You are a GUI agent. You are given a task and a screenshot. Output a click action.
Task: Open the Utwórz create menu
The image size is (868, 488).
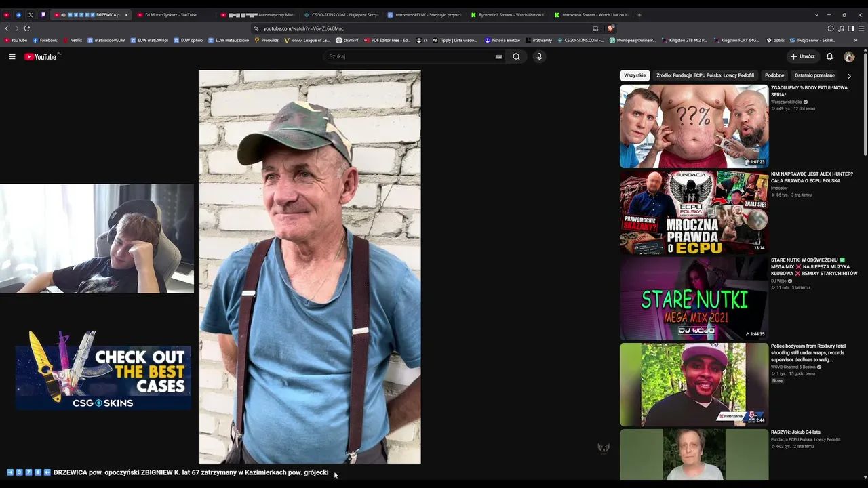point(802,56)
